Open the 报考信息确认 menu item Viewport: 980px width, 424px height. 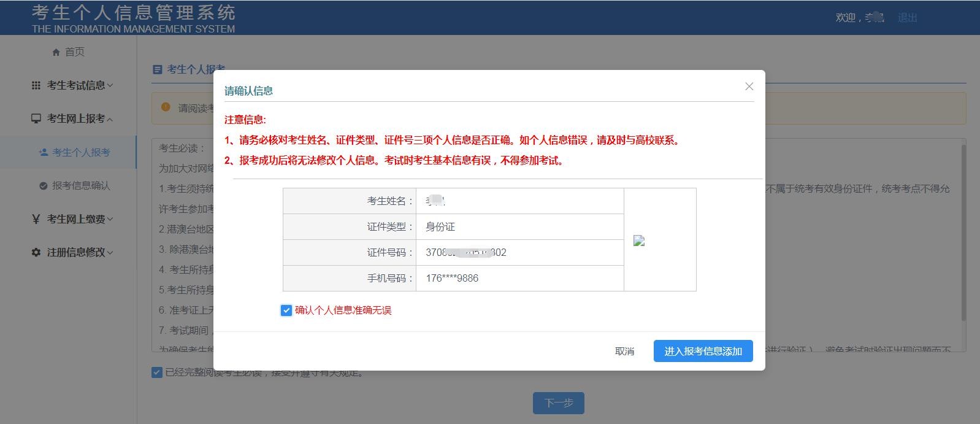(81, 186)
